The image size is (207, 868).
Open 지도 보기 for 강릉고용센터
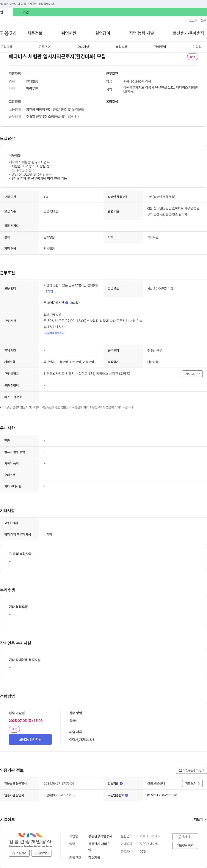tap(192, 783)
